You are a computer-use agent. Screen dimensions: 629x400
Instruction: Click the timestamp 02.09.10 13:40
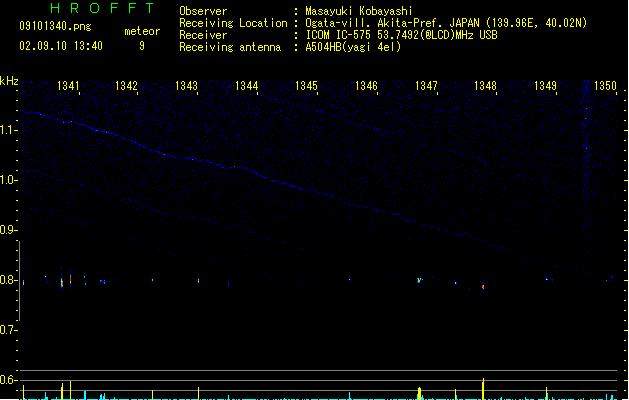pos(61,46)
